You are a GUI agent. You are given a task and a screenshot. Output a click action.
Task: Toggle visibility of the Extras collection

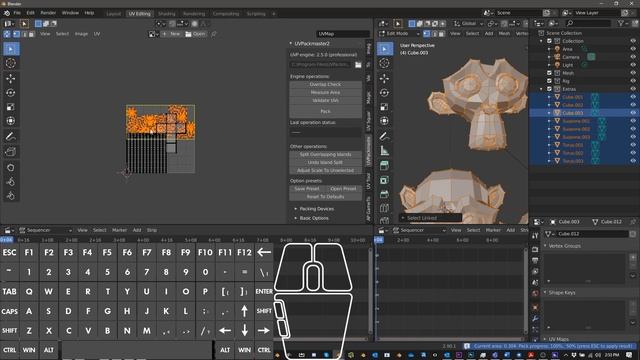click(x=633, y=89)
